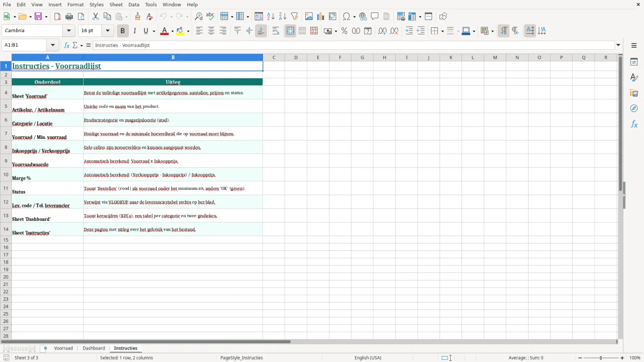The height and width of the screenshot is (362, 644).
Task: Click Clear Direct Formatting icon
Action: click(x=150, y=17)
